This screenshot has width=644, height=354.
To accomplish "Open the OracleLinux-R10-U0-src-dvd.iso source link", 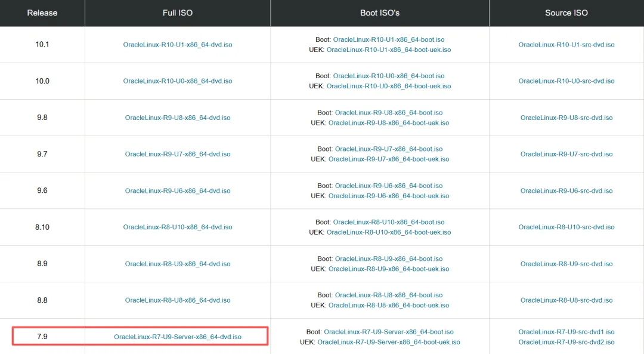I will 566,81.
